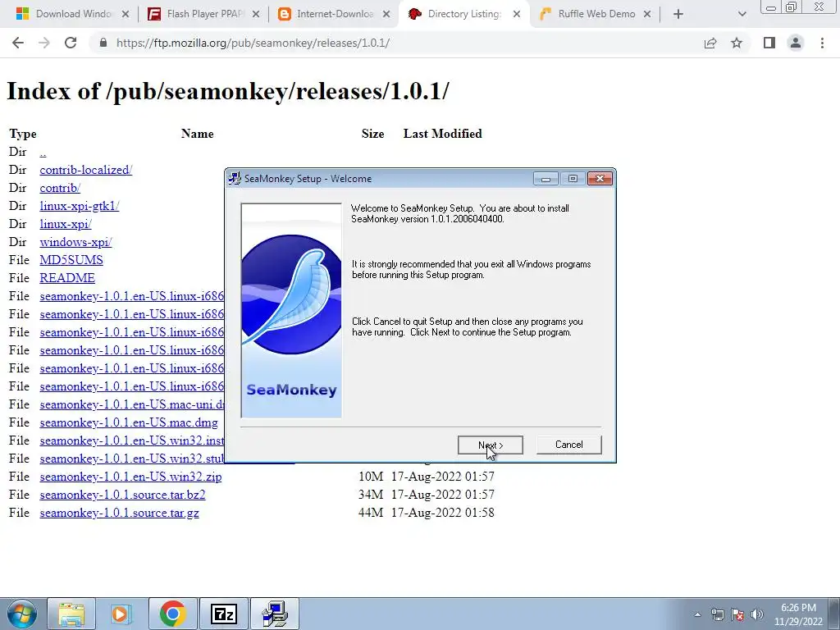Open the Action Center flag icon

(x=737, y=614)
